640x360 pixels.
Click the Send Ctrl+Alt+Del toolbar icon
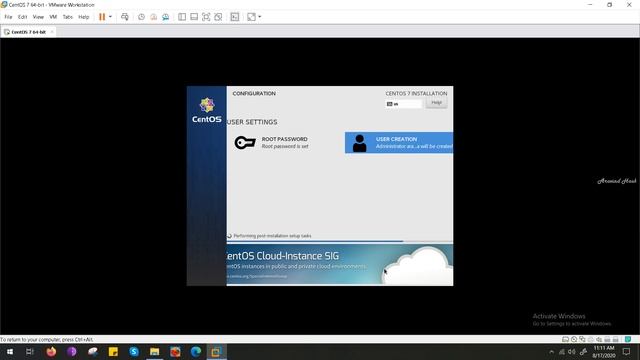tap(125, 17)
